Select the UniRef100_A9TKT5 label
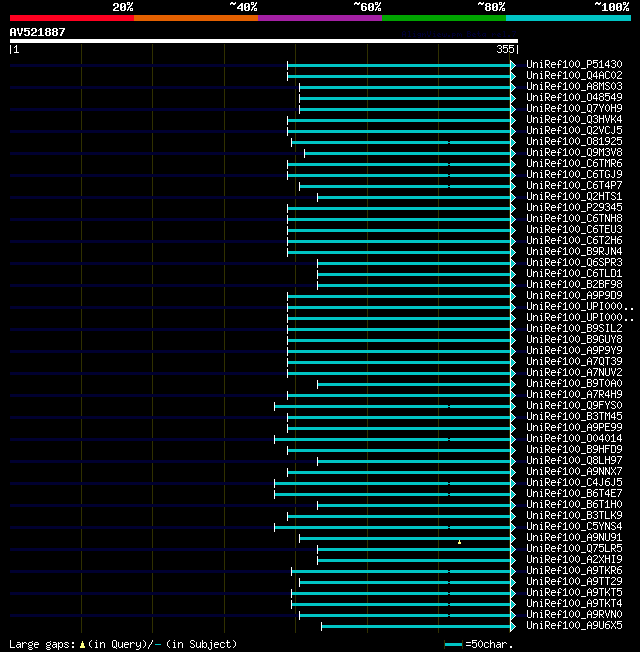 pyautogui.click(x=574, y=593)
